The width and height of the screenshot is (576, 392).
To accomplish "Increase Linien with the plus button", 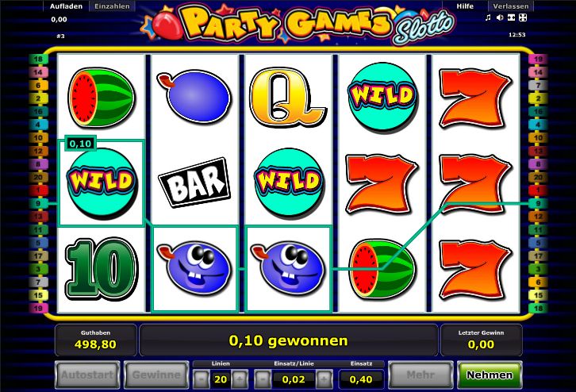I will coord(240,379).
